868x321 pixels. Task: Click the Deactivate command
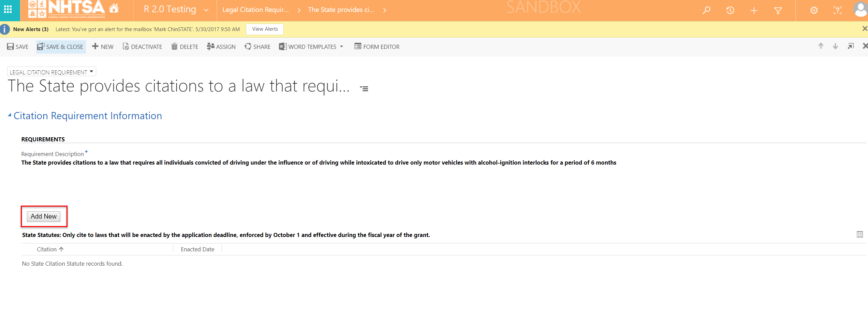(x=143, y=47)
